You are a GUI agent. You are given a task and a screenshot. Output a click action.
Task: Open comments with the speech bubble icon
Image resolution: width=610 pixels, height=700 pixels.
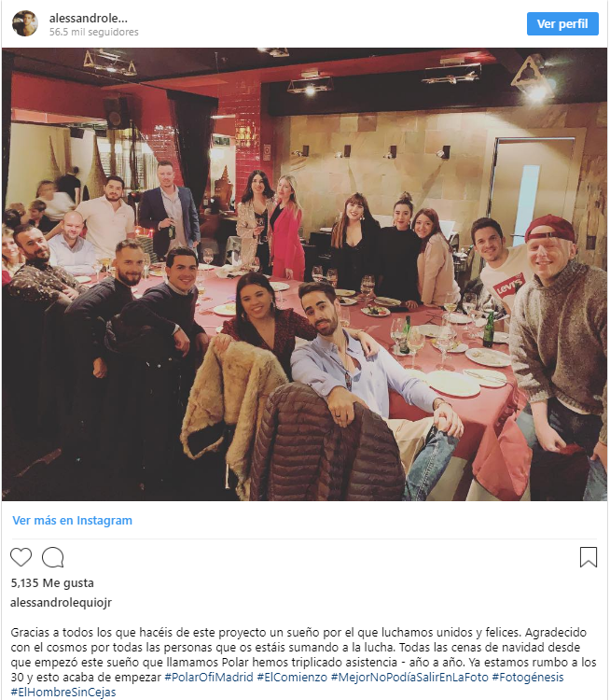click(x=52, y=556)
